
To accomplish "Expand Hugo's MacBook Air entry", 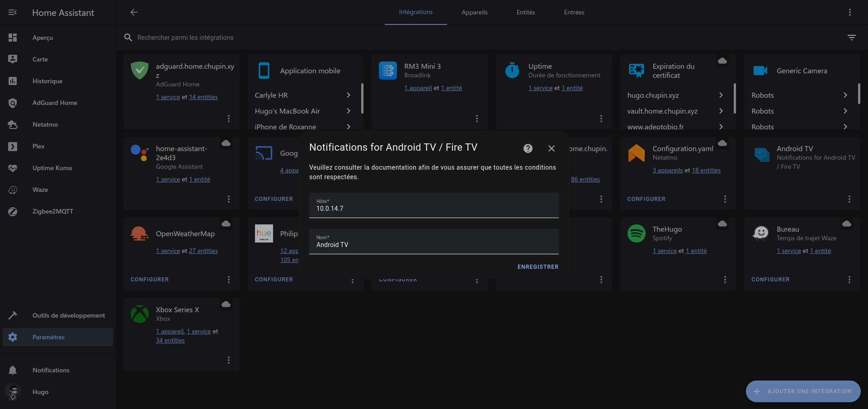I will point(303,111).
